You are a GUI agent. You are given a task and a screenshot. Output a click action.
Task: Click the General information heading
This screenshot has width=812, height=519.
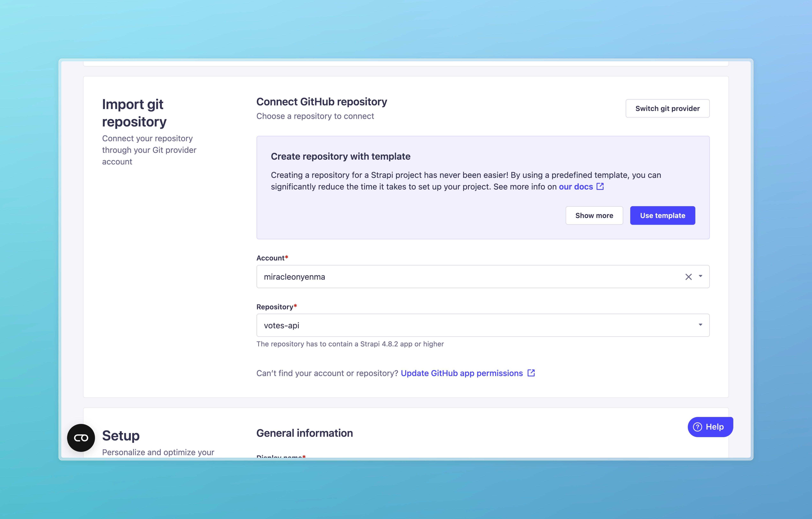click(304, 433)
